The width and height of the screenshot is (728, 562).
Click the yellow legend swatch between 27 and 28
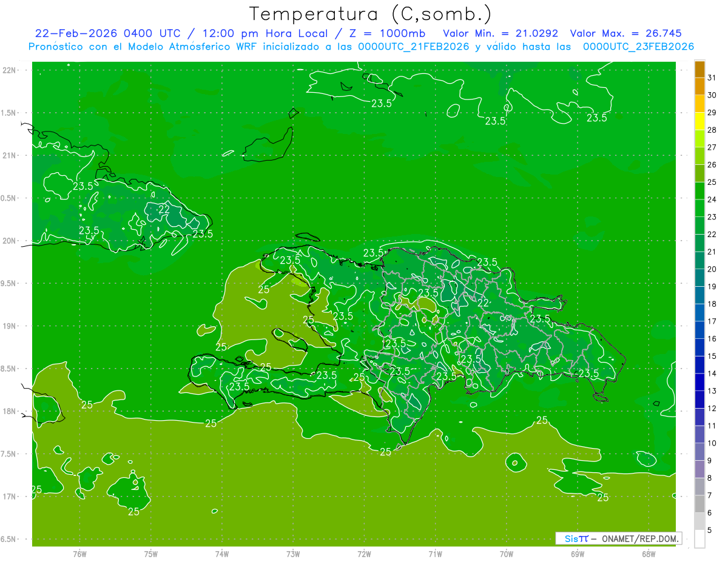pyautogui.click(x=699, y=139)
